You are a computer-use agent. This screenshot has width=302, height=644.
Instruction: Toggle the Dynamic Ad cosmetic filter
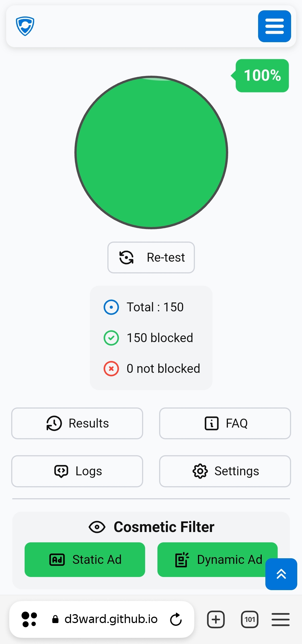217,560
